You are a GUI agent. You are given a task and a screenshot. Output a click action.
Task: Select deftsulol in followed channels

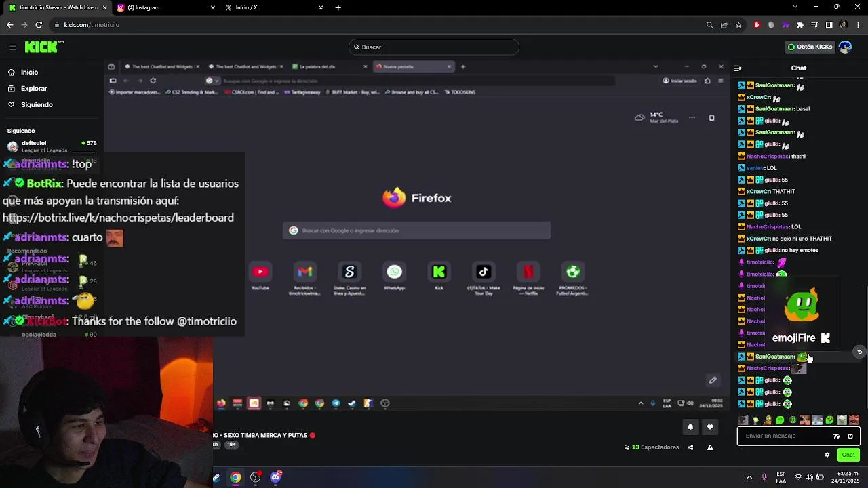point(52,146)
